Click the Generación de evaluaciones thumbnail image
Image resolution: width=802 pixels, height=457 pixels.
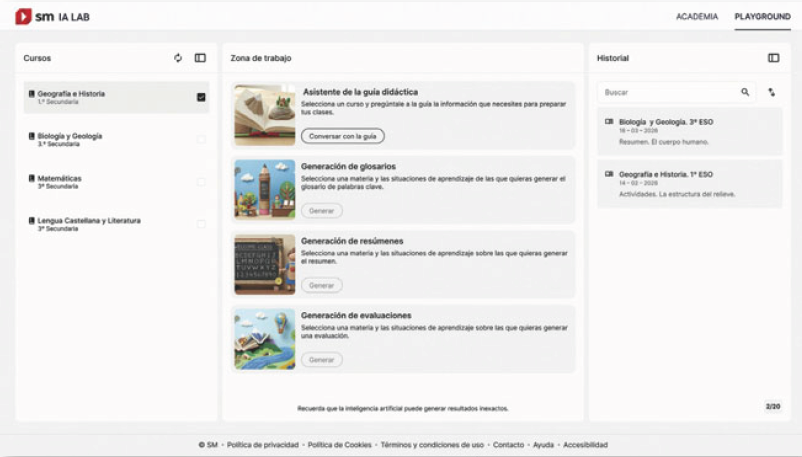[265, 340]
